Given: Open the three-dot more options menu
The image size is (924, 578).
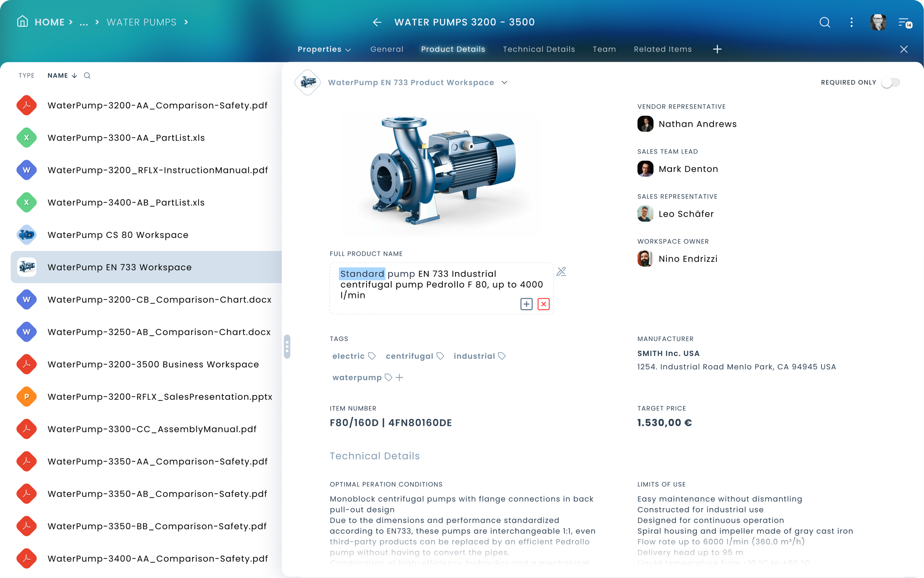Looking at the screenshot, I should (x=851, y=22).
